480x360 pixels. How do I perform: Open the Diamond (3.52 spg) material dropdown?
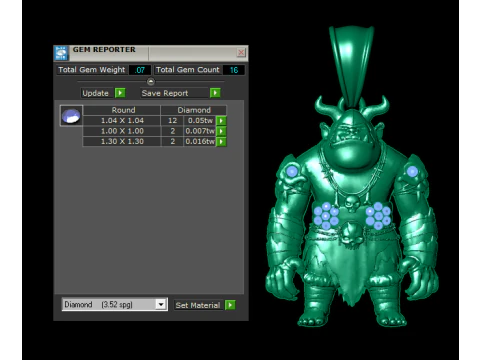click(114, 304)
